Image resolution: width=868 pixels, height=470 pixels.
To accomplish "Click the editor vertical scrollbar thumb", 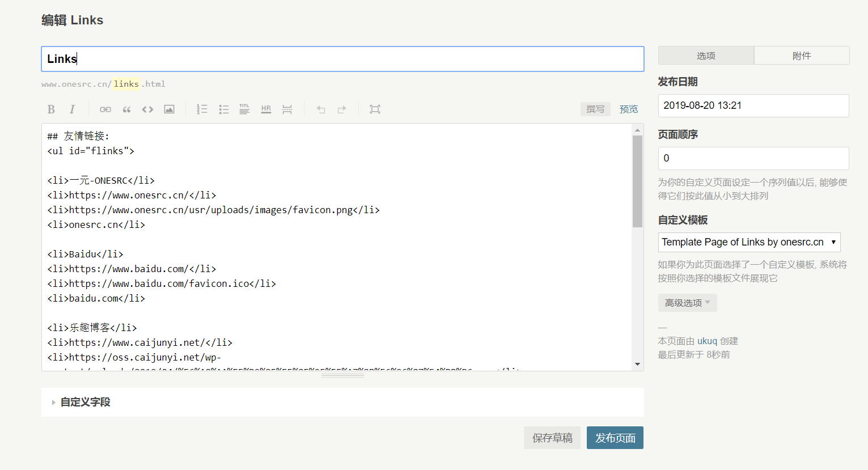I will [x=637, y=181].
